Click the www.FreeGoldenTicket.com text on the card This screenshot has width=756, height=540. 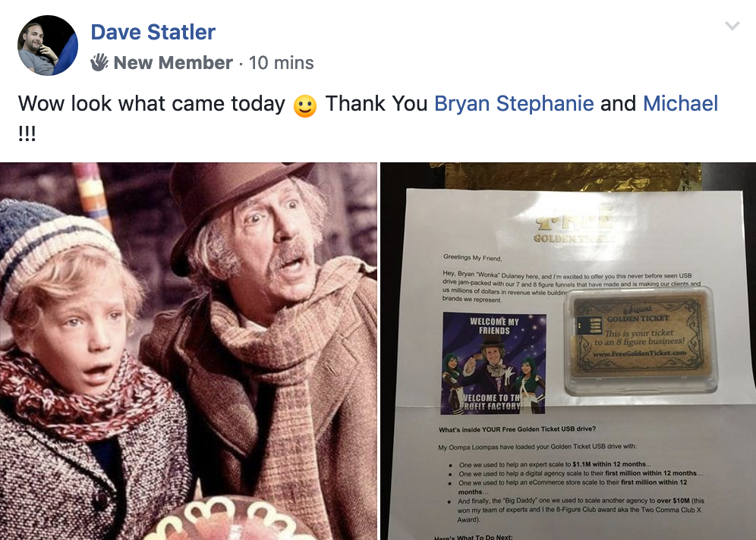click(639, 353)
